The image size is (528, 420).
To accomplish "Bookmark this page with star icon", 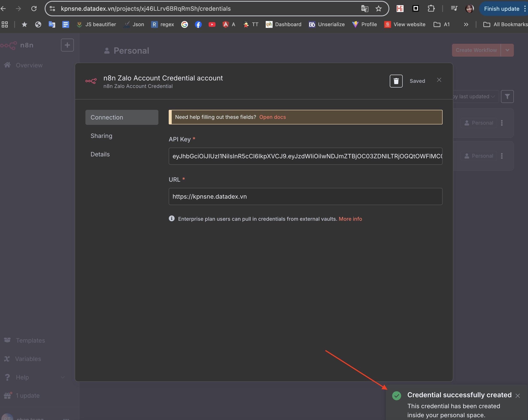I will coord(378,9).
